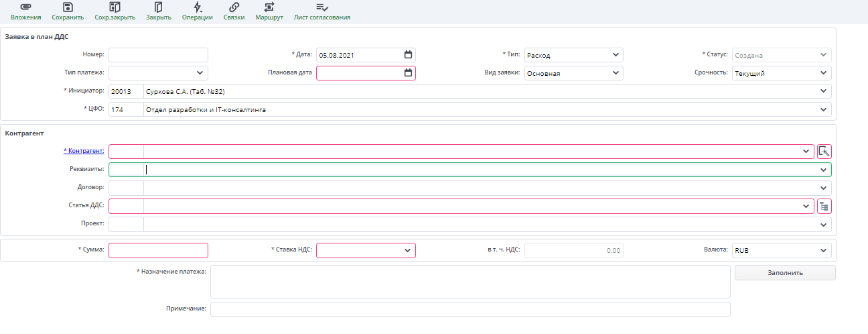868x334 pixels.
Task: Open the Операции lightning icon menu
Action: click(x=198, y=7)
